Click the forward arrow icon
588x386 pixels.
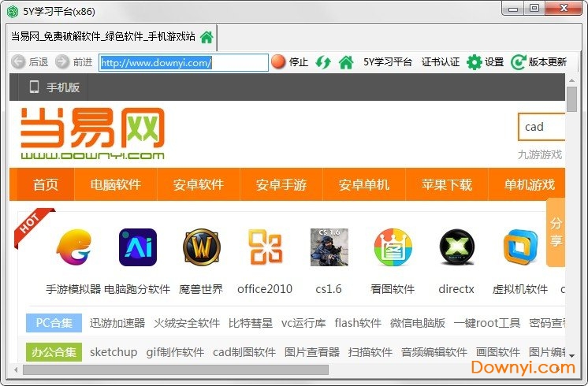point(62,61)
